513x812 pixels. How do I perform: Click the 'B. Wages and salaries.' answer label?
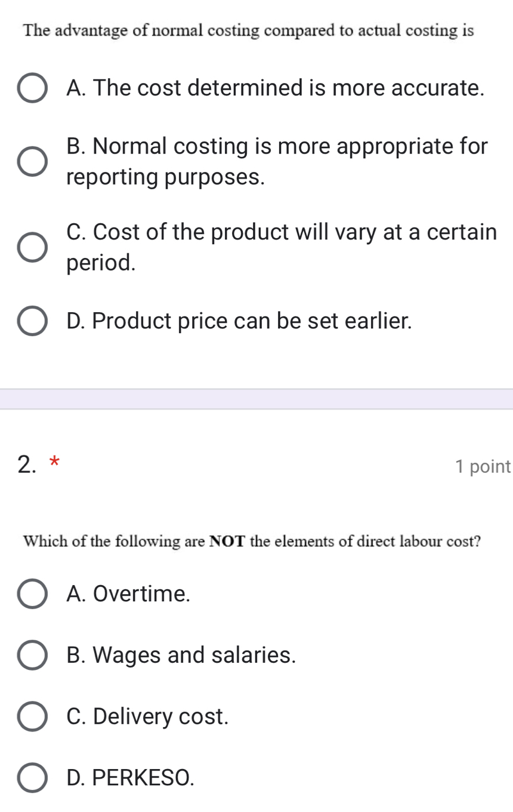(x=181, y=655)
